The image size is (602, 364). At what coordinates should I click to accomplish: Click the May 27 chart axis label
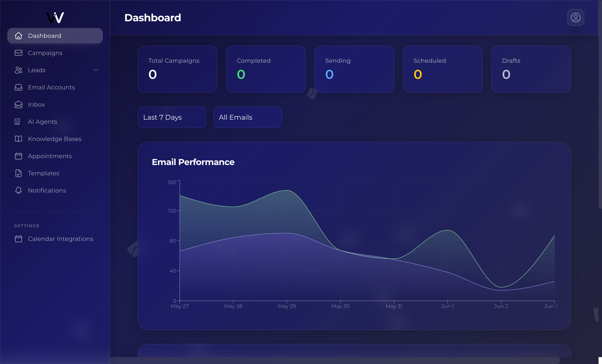coord(180,306)
